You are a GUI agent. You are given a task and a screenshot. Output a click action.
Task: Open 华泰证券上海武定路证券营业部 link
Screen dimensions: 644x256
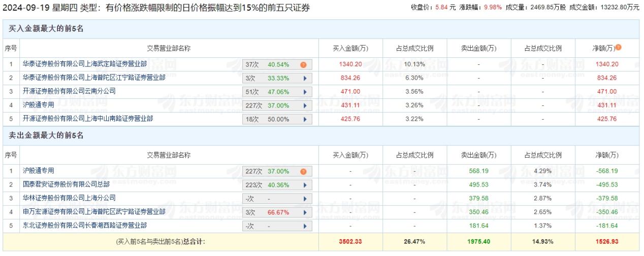point(84,64)
